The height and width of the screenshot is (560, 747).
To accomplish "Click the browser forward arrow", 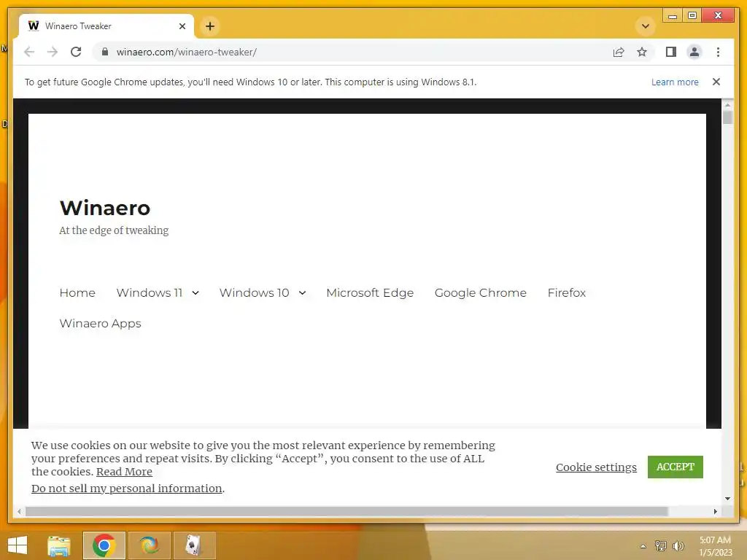I will point(53,52).
